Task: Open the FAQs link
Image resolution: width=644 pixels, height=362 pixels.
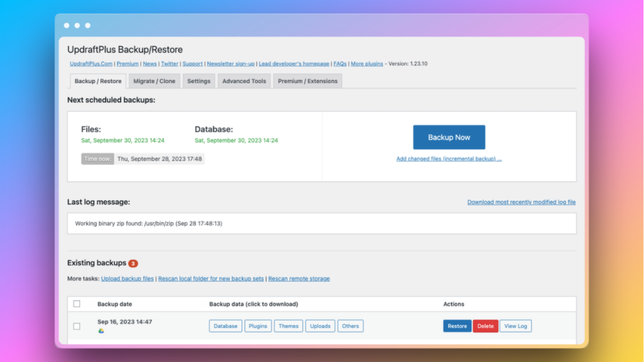Action: click(x=340, y=63)
